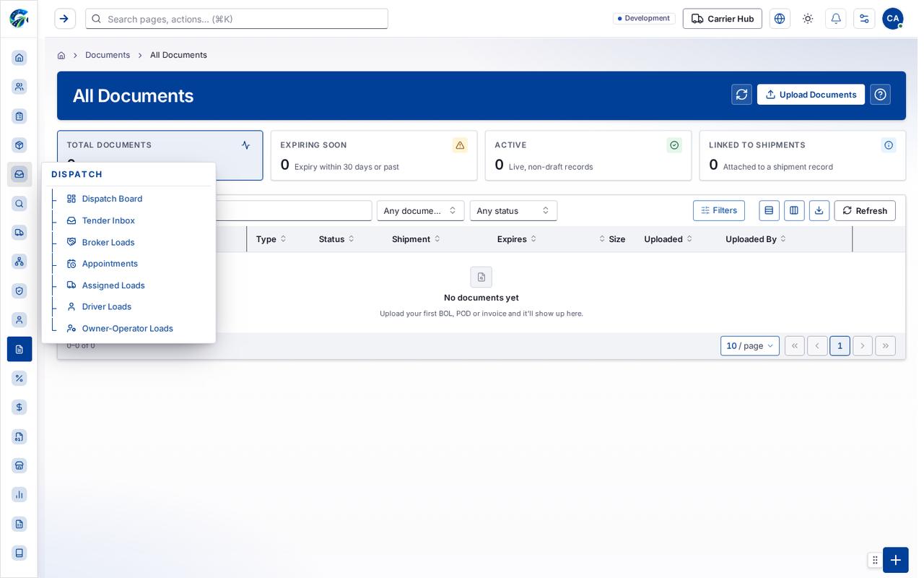The width and height of the screenshot is (924, 578).
Task: Select the shield icon in the sidebar
Action: point(19,290)
